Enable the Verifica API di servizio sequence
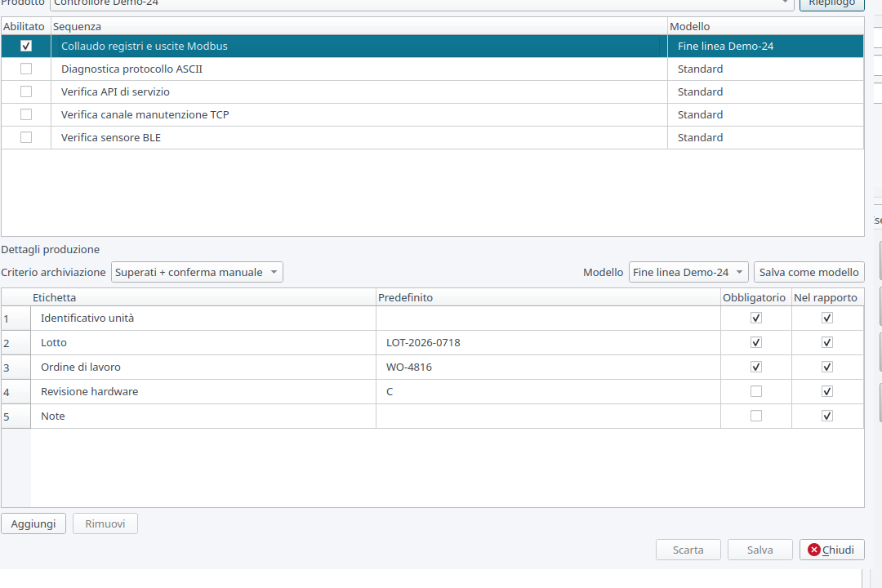The height and width of the screenshot is (588, 882). tap(26, 91)
